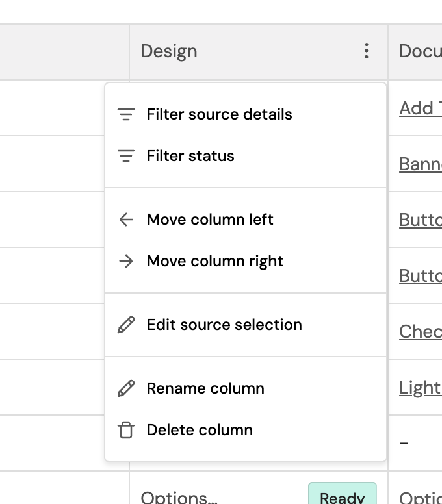Image resolution: width=442 pixels, height=504 pixels.
Task: Choose Delete column option
Action: click(200, 431)
